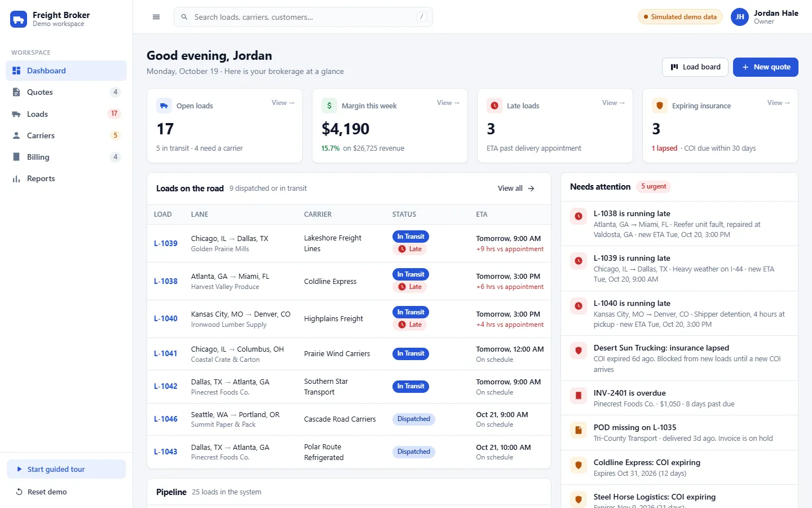
Task: Click the search magnifier icon
Action: click(x=184, y=17)
